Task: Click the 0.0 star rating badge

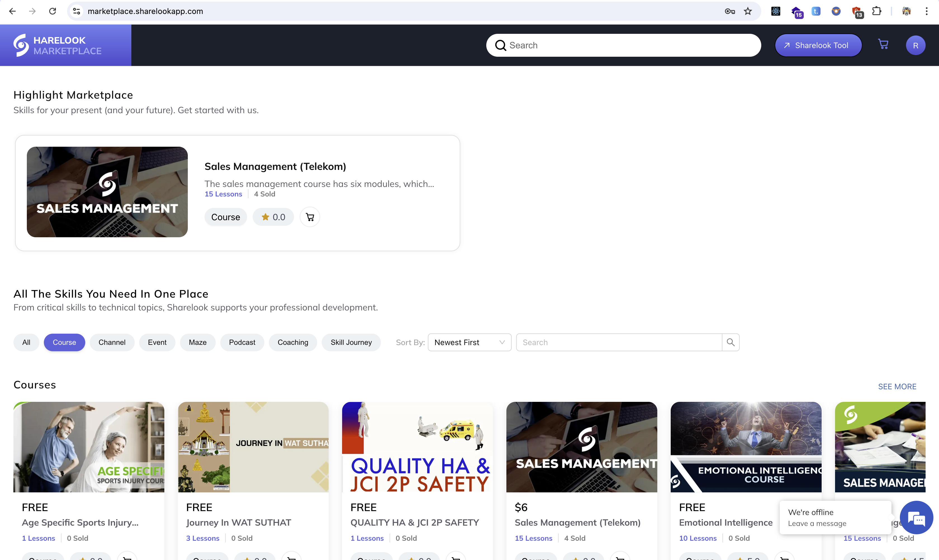Action: (273, 217)
